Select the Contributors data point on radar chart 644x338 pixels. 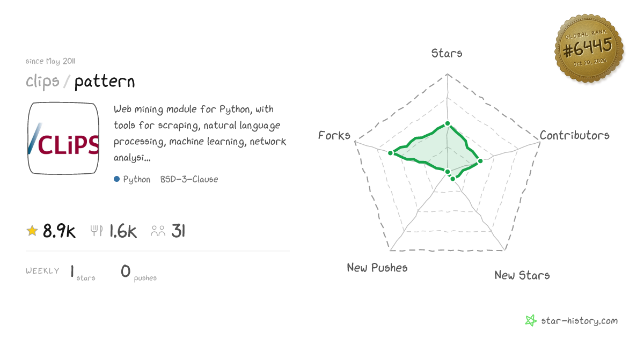point(480,161)
